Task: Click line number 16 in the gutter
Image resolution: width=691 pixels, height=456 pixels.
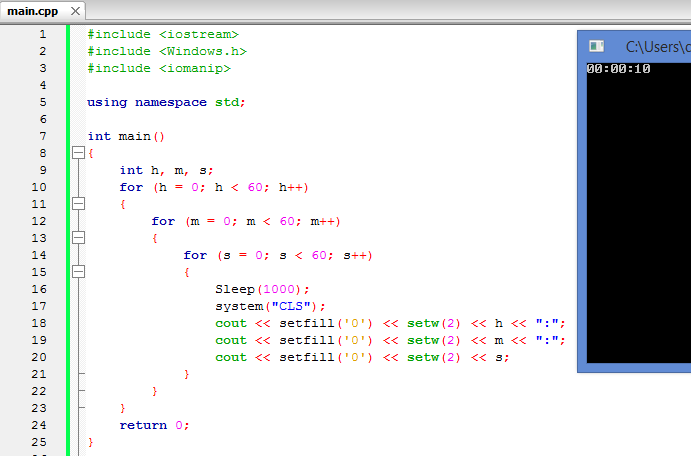Action: [39, 289]
